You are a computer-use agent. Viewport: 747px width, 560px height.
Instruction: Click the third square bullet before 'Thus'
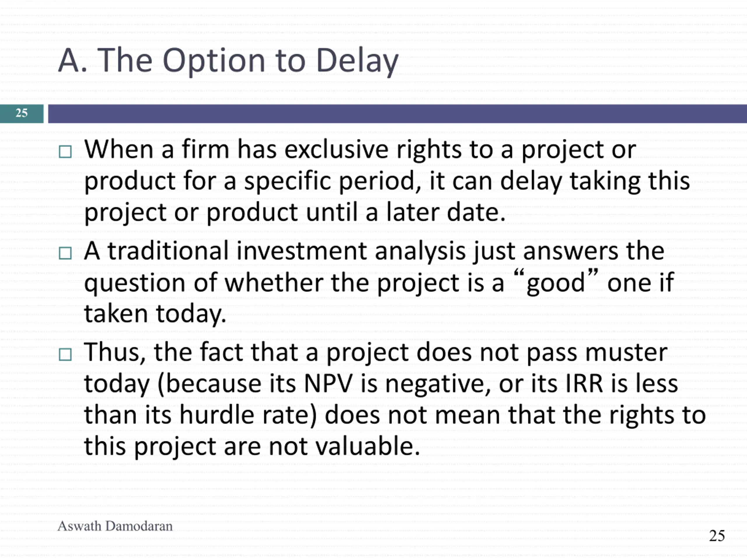pos(65,355)
